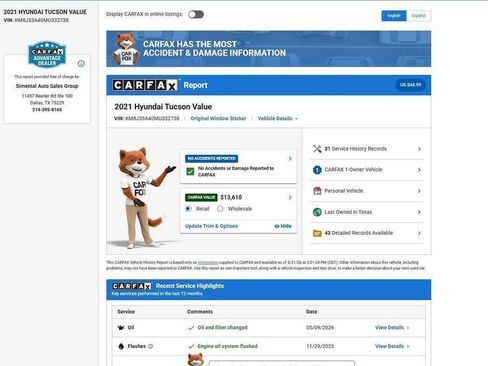Image resolution: width=488 pixels, height=366 pixels.
Task: Expand CARFAX 1-Owner Vehicle chevron
Action: [419, 170]
